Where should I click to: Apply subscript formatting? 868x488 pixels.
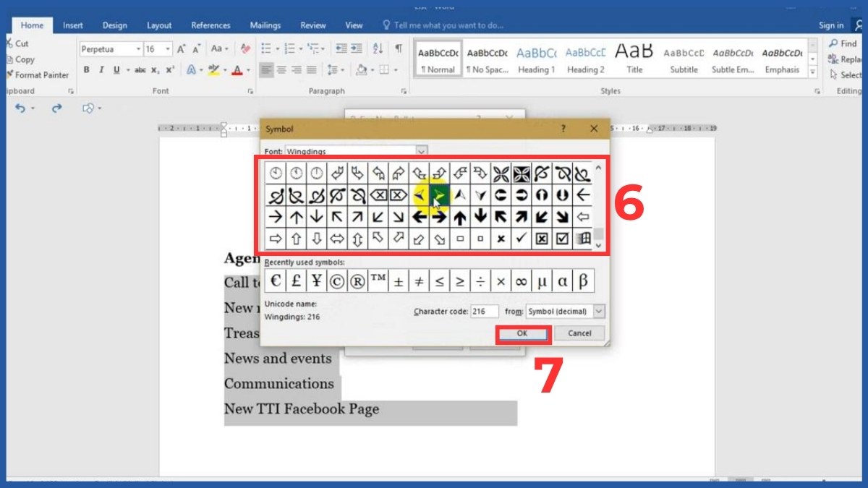[156, 70]
